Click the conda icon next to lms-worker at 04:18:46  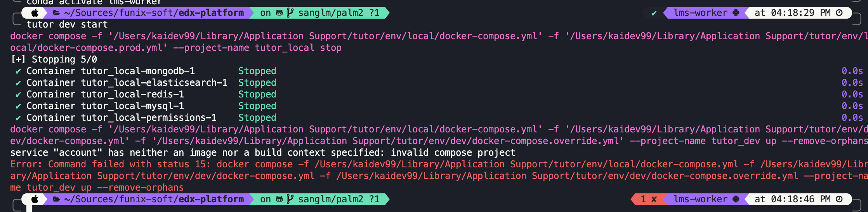[x=736, y=199]
